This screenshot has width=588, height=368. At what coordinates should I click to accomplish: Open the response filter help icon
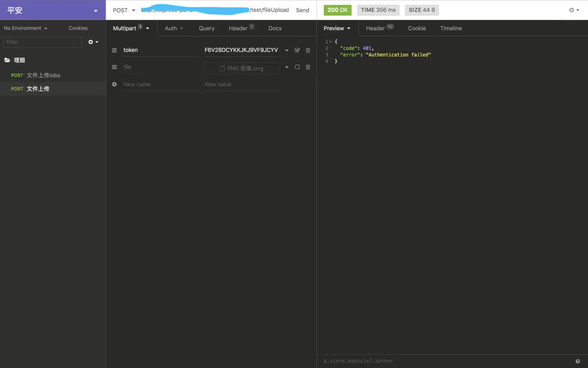pyautogui.click(x=577, y=361)
